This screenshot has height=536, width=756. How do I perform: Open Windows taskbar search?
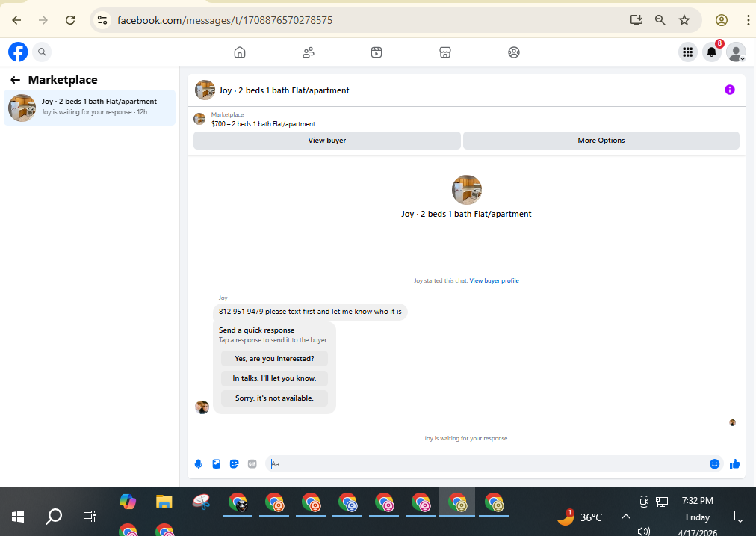54,517
